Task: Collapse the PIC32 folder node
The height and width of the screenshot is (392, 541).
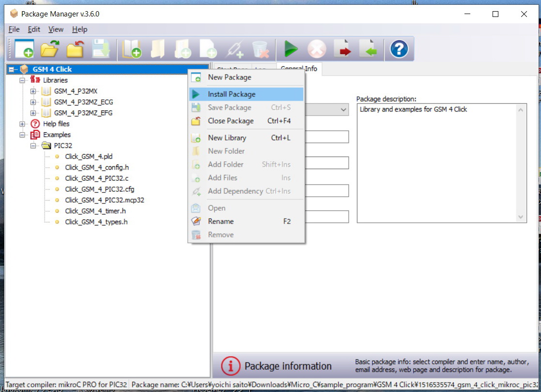Action: pos(33,146)
